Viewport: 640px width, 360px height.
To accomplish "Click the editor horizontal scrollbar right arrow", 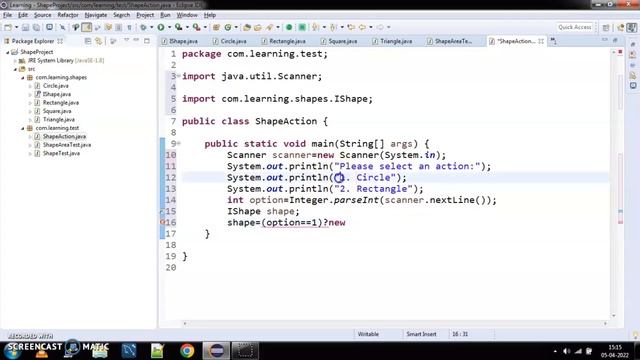I will pyautogui.click(x=605, y=323).
